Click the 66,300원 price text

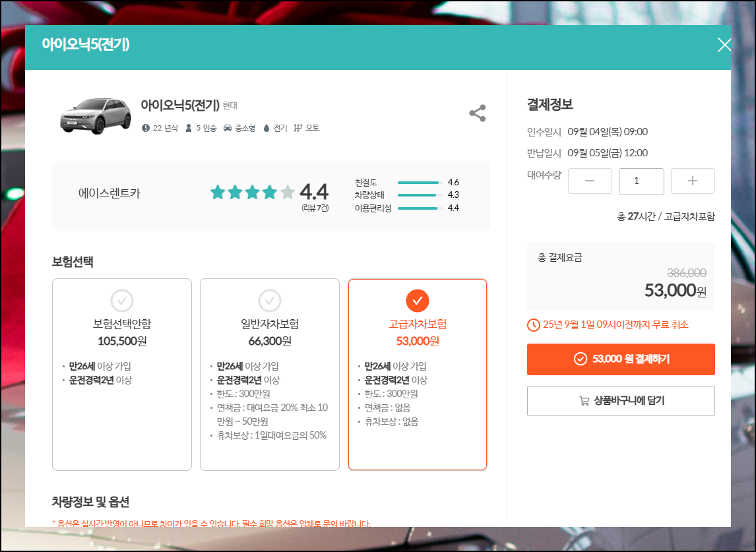coord(270,342)
